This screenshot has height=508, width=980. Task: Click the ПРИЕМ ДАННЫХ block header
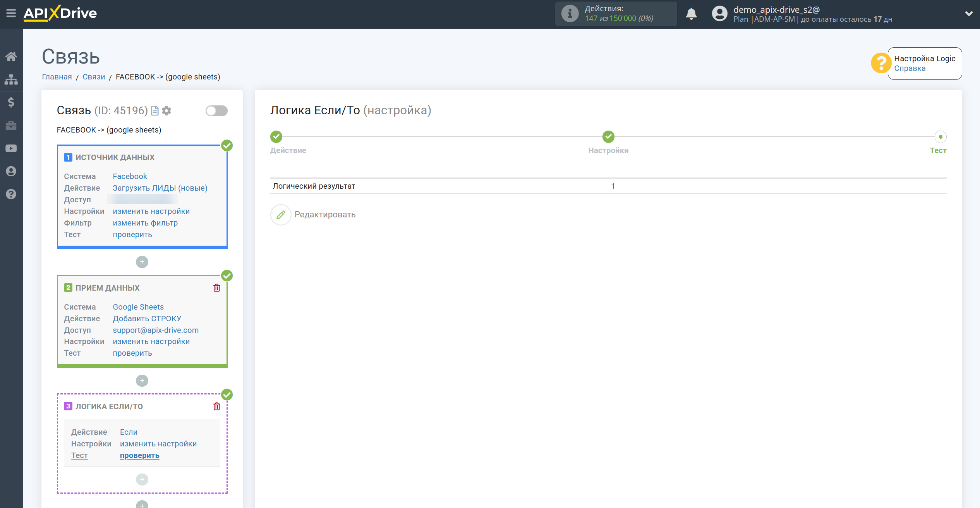(107, 288)
